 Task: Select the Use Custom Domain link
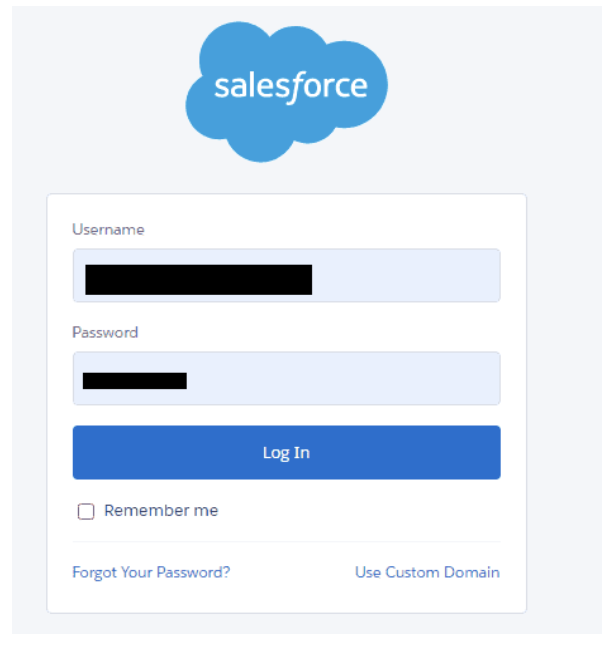(x=428, y=572)
